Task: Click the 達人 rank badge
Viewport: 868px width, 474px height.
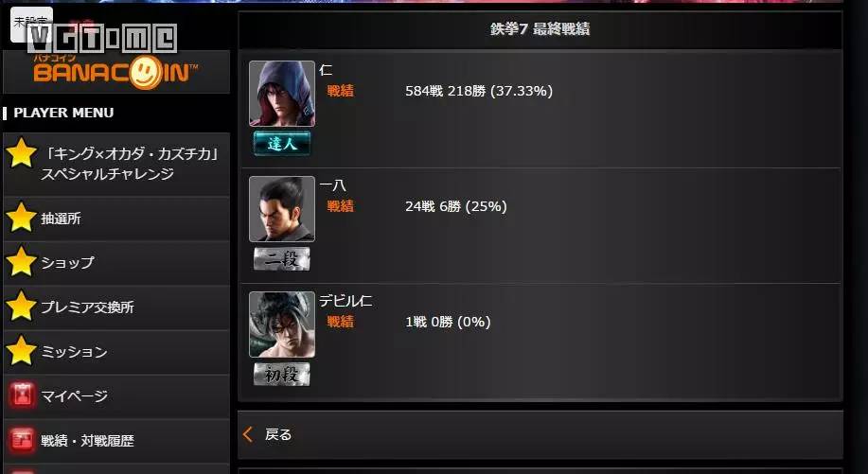Action: point(282,144)
